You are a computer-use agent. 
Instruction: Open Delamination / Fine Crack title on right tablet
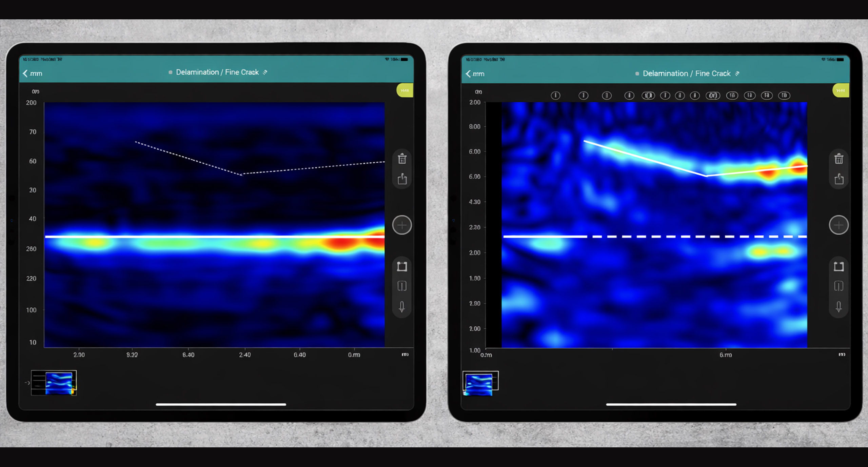[x=687, y=74]
